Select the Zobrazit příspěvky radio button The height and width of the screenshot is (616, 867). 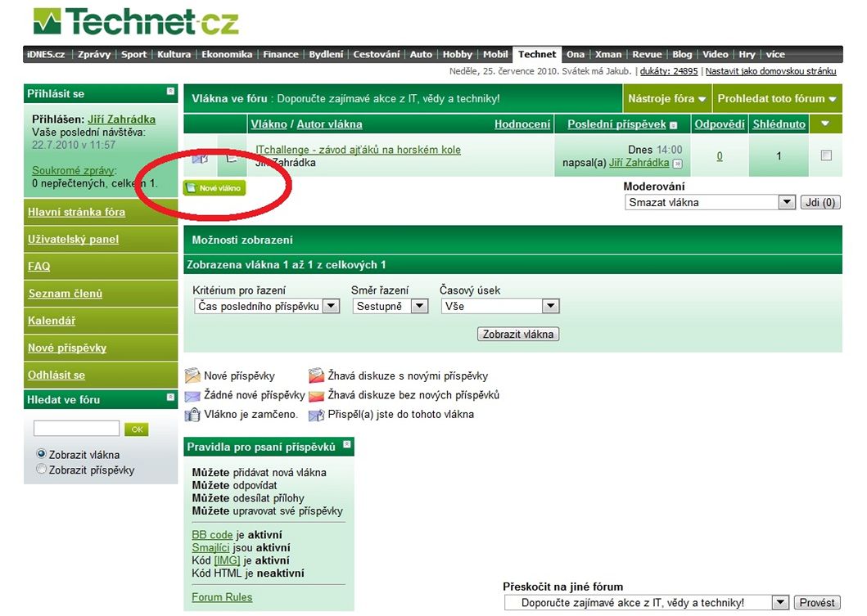tap(41, 470)
